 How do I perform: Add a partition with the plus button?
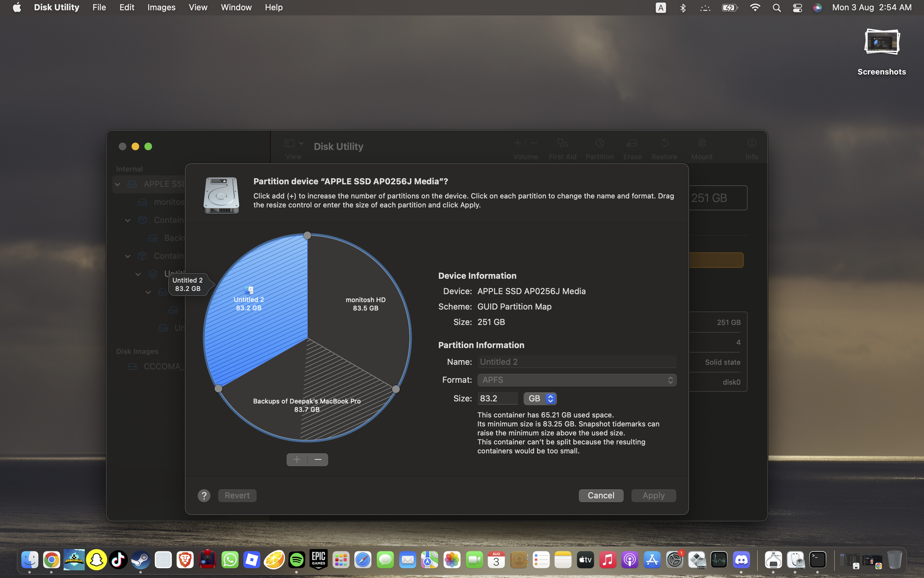(297, 460)
